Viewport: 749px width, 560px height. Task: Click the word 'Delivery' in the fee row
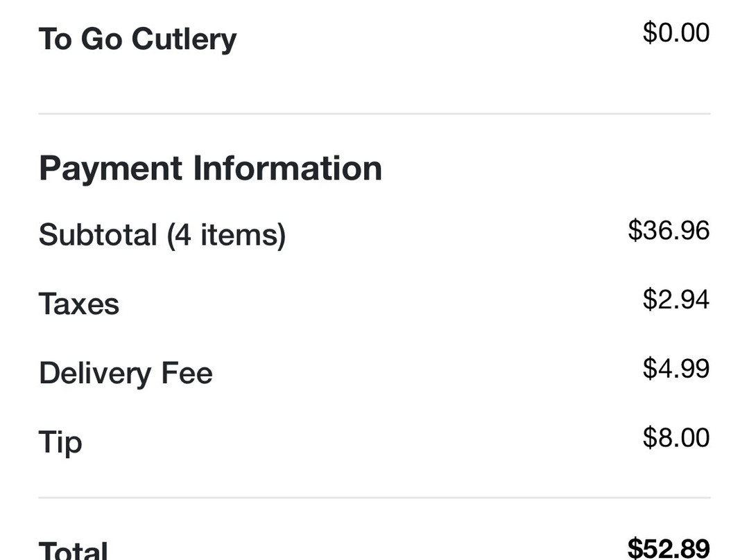point(95,373)
